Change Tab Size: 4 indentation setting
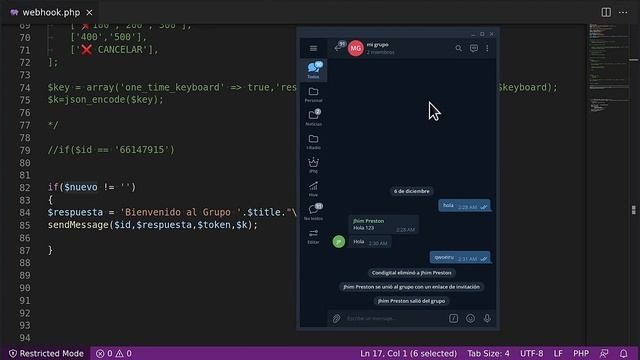The height and width of the screenshot is (360, 640). (488, 353)
